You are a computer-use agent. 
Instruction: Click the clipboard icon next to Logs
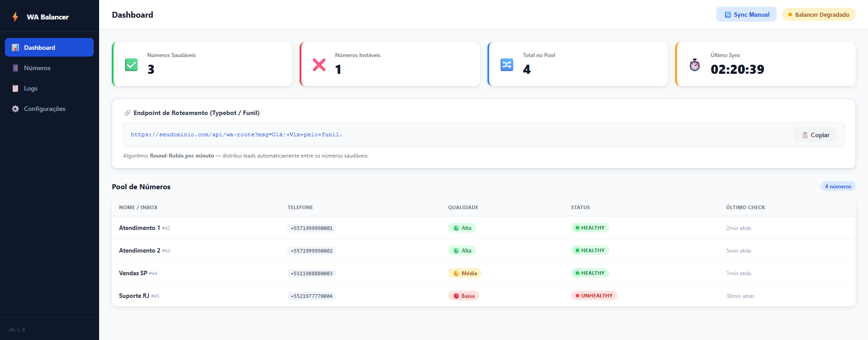(15, 88)
